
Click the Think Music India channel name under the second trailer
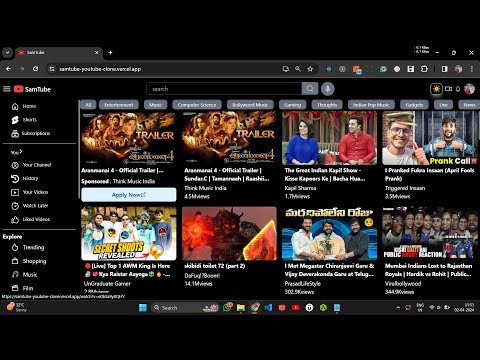click(205, 188)
